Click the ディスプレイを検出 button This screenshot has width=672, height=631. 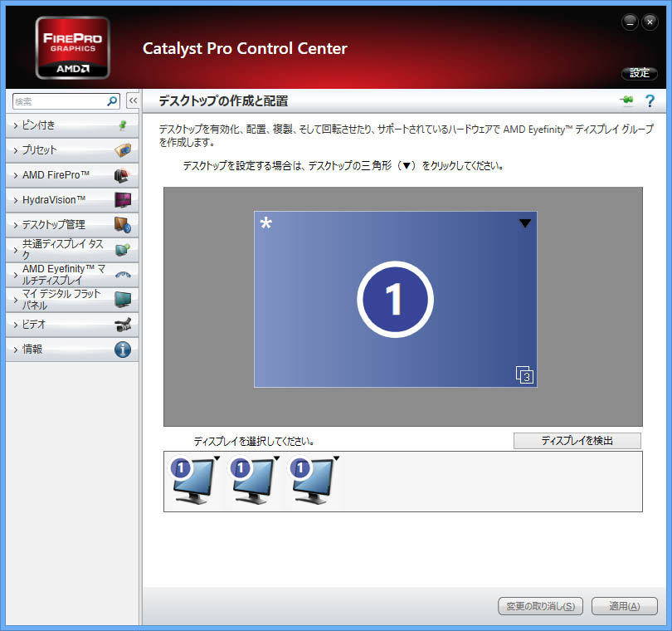(577, 441)
